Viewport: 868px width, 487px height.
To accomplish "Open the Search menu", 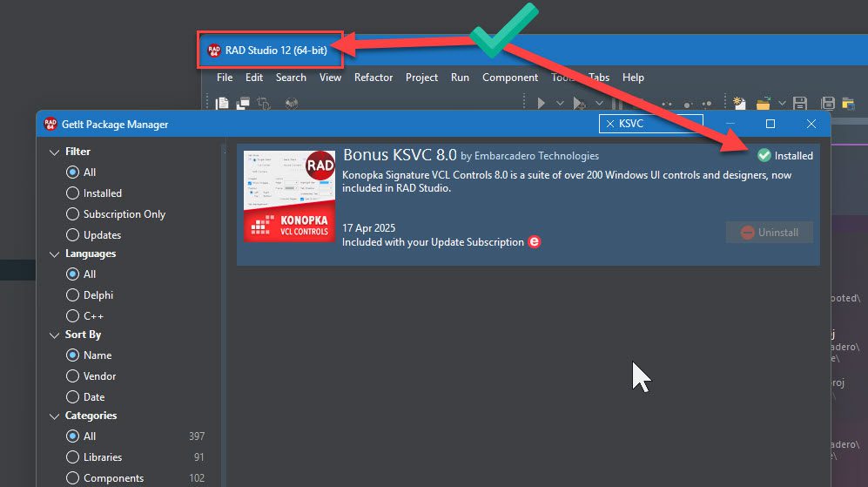I will (x=291, y=78).
